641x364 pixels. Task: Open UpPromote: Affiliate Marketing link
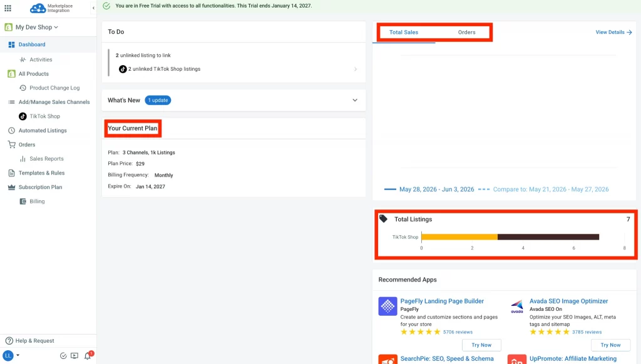(x=573, y=359)
